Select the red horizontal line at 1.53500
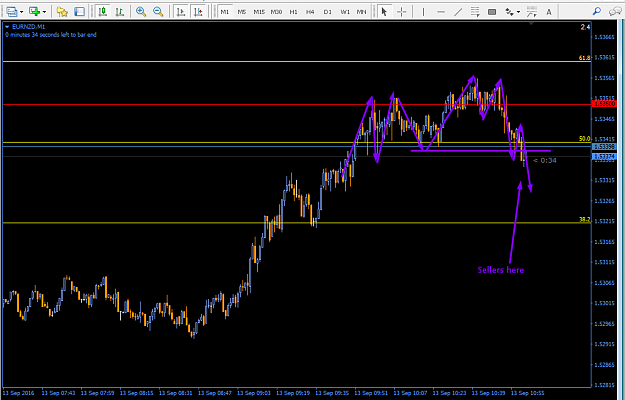Screen dimensions: 625x400 coord(295,105)
